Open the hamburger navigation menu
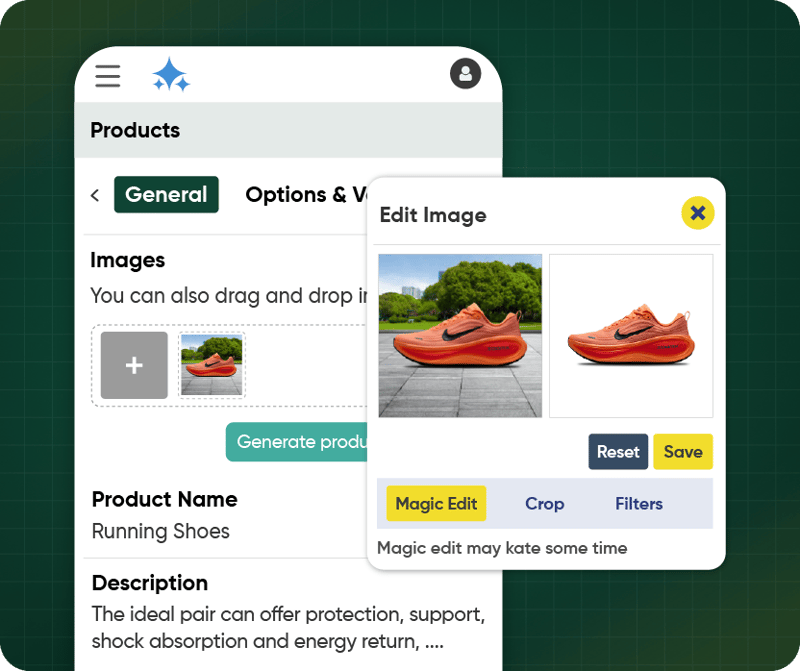Image resolution: width=800 pixels, height=671 pixels. 107,76
